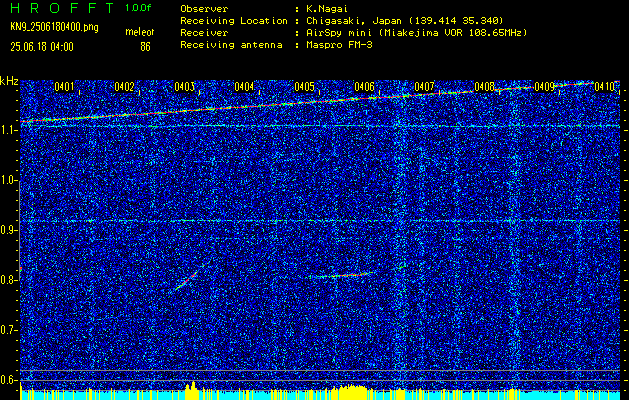Click the 0408 time marker
629x400 pixels.
[x=484, y=86]
